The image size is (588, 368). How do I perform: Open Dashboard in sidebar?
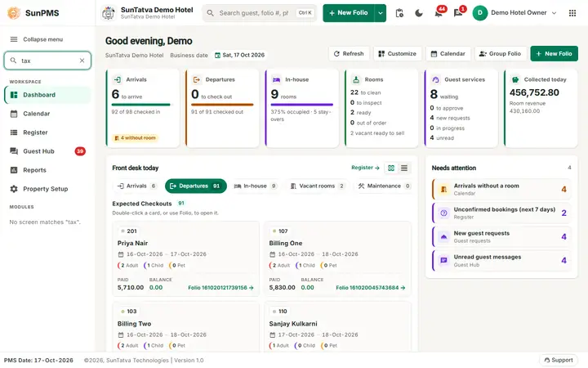coord(47,95)
